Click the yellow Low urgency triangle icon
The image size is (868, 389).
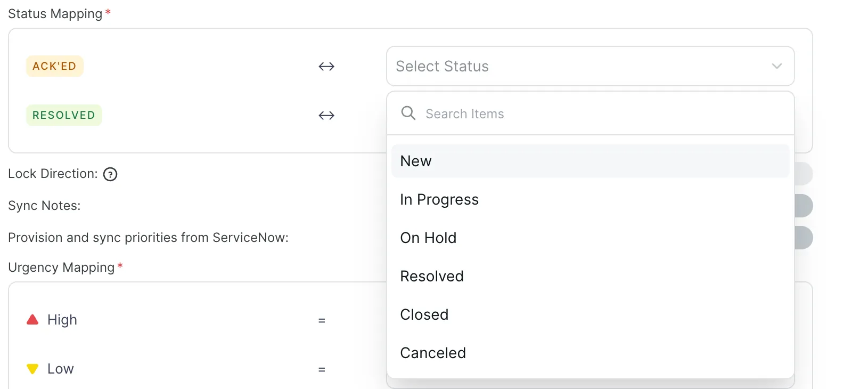coord(32,369)
